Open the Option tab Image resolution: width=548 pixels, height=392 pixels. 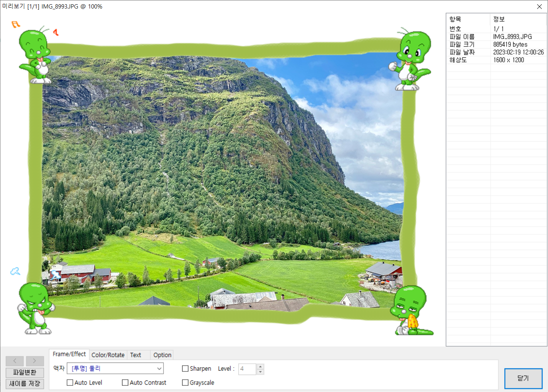(162, 355)
